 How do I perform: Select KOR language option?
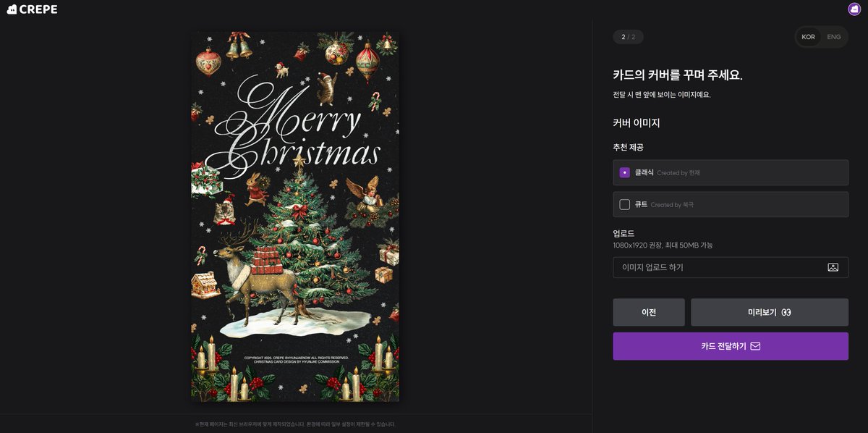(807, 36)
